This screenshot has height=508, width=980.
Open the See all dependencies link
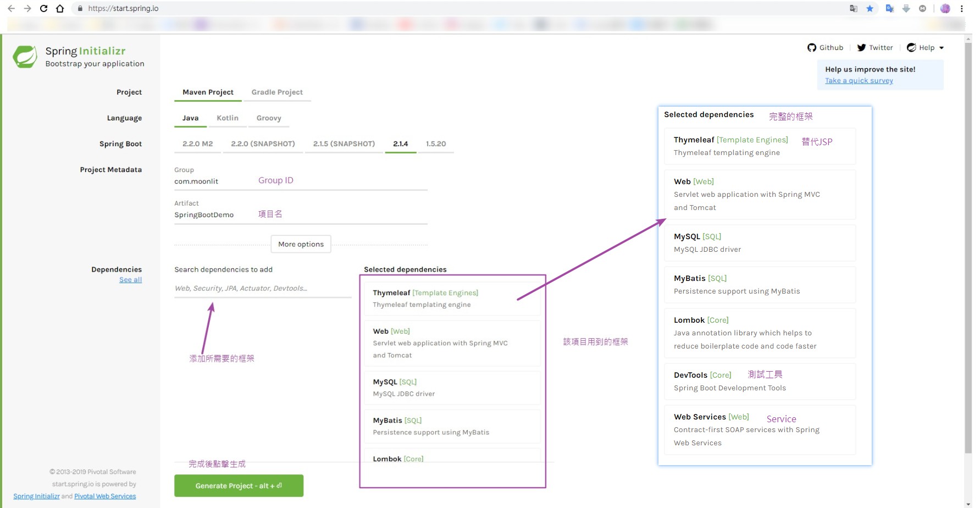(x=131, y=280)
